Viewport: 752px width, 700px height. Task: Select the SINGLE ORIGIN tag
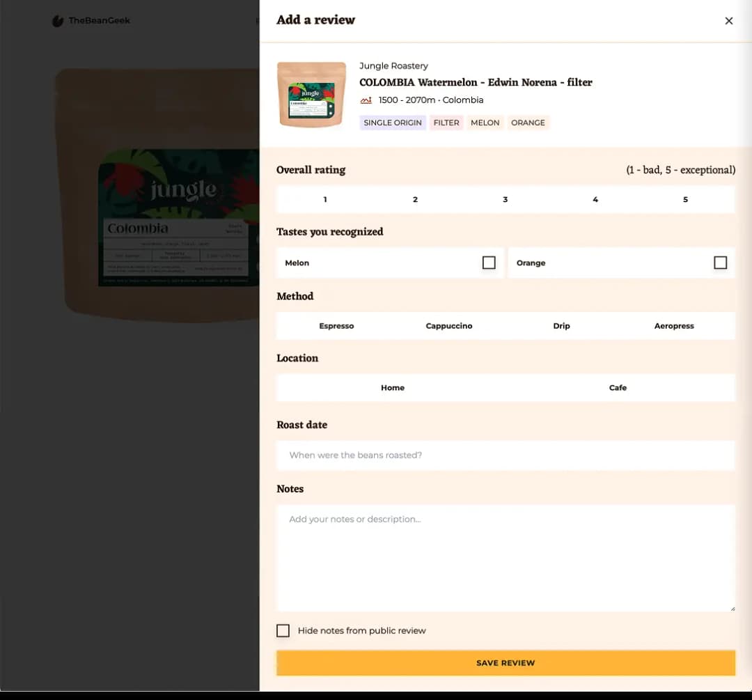392,123
